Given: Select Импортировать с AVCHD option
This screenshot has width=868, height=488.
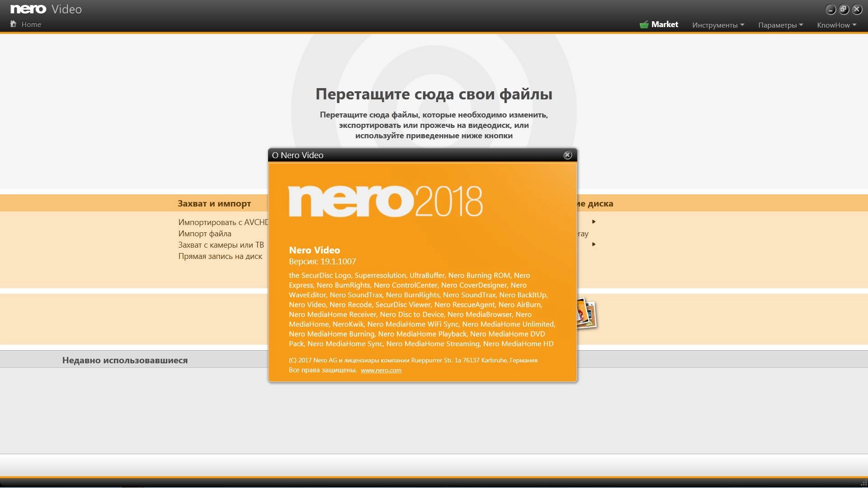Looking at the screenshot, I should 223,222.
